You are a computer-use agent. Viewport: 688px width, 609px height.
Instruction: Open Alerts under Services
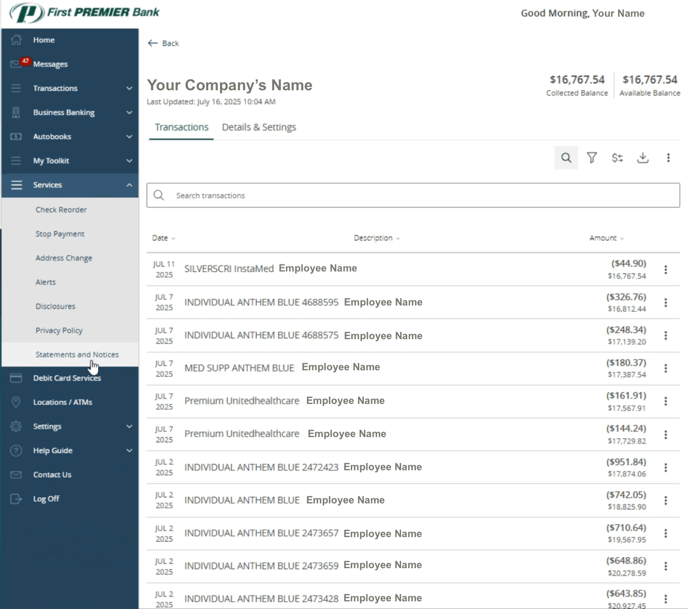point(46,282)
